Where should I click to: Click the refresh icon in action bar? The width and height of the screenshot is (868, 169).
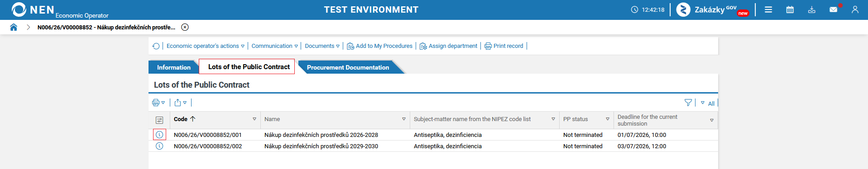tap(156, 46)
